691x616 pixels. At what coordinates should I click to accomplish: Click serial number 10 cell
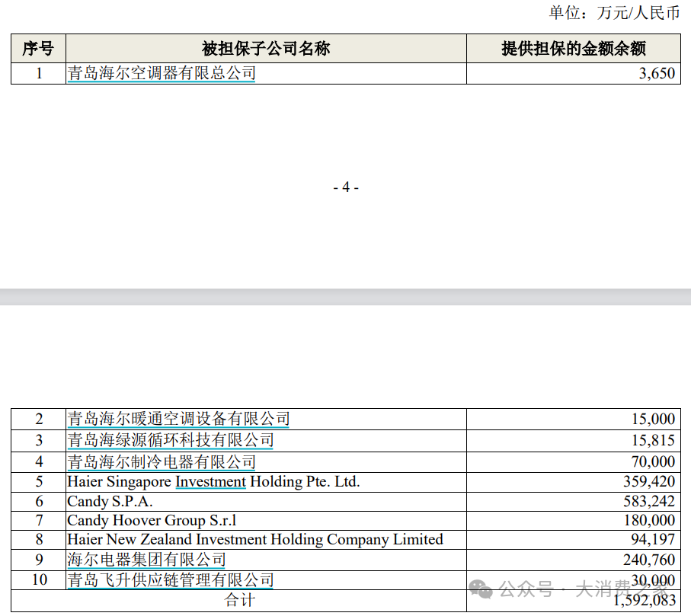click(x=39, y=580)
